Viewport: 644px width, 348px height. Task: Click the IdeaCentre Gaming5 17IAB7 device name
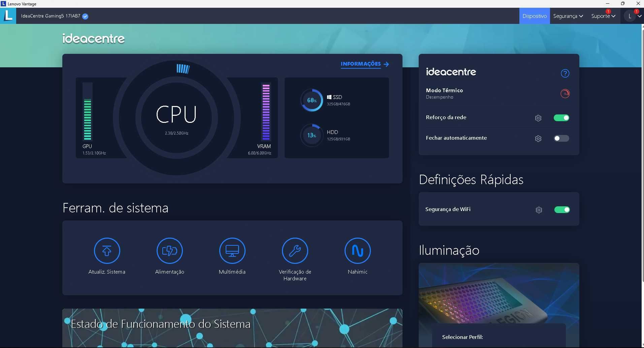click(51, 16)
